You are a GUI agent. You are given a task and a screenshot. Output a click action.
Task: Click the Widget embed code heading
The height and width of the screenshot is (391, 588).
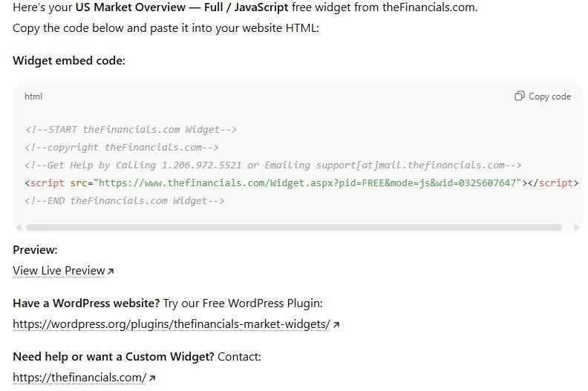coord(69,61)
